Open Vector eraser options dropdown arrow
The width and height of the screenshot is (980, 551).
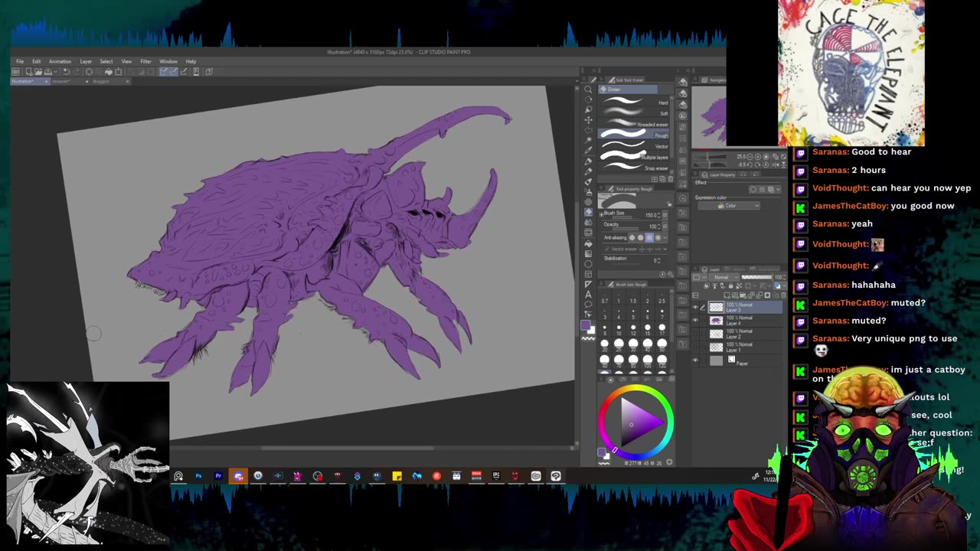click(665, 249)
